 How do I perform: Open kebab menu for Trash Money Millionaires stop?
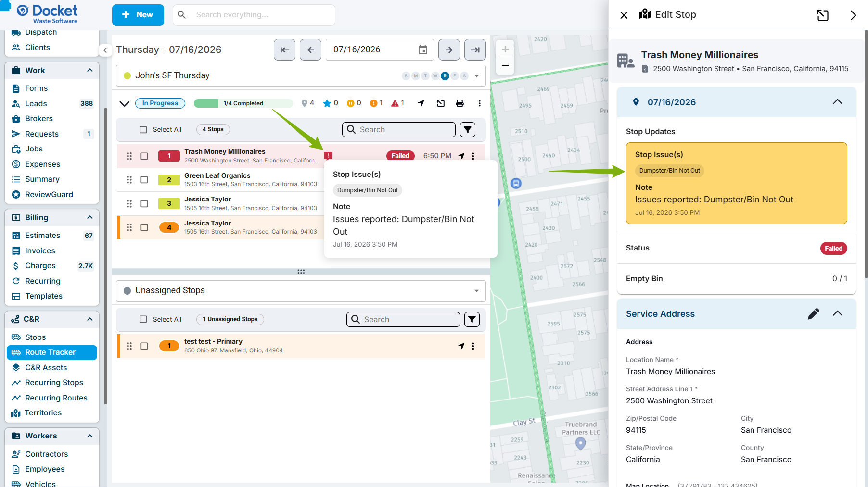pos(473,156)
